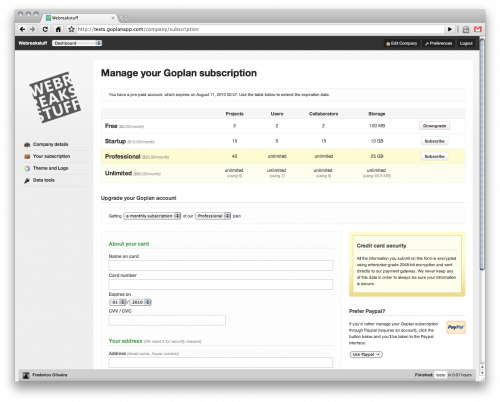Open the Gmail extension icon
Screen dimensions: 500x402
[478, 29]
